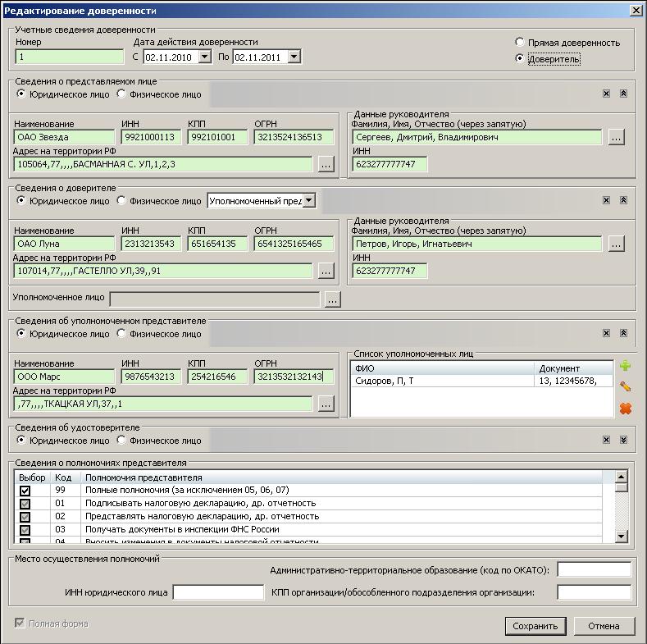Delete the authorized person (red cross icon)
The height and width of the screenshot is (644, 647).
point(626,409)
